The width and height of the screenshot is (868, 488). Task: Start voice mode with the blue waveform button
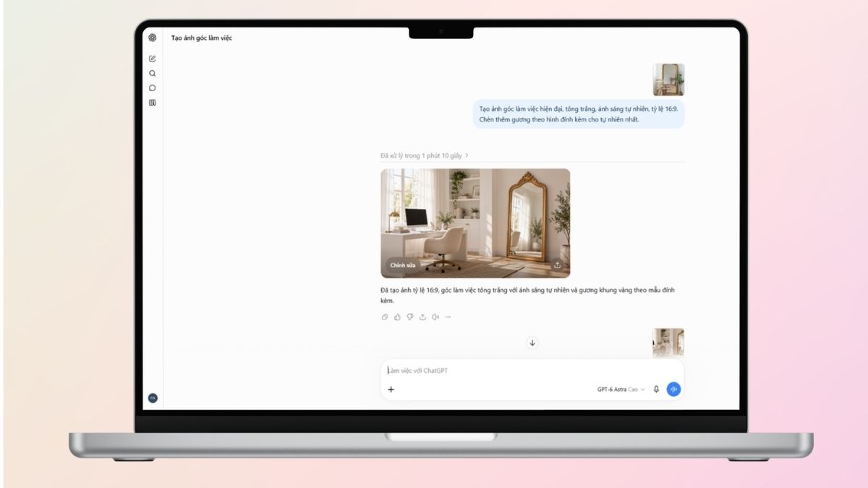point(673,389)
